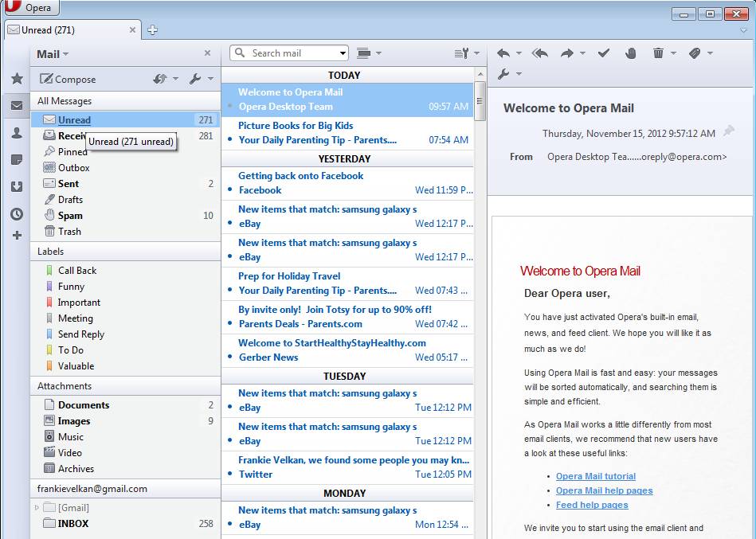Screen dimensions: 756x539
Task: Select the Images attachments filter
Action: [x=125, y=420]
